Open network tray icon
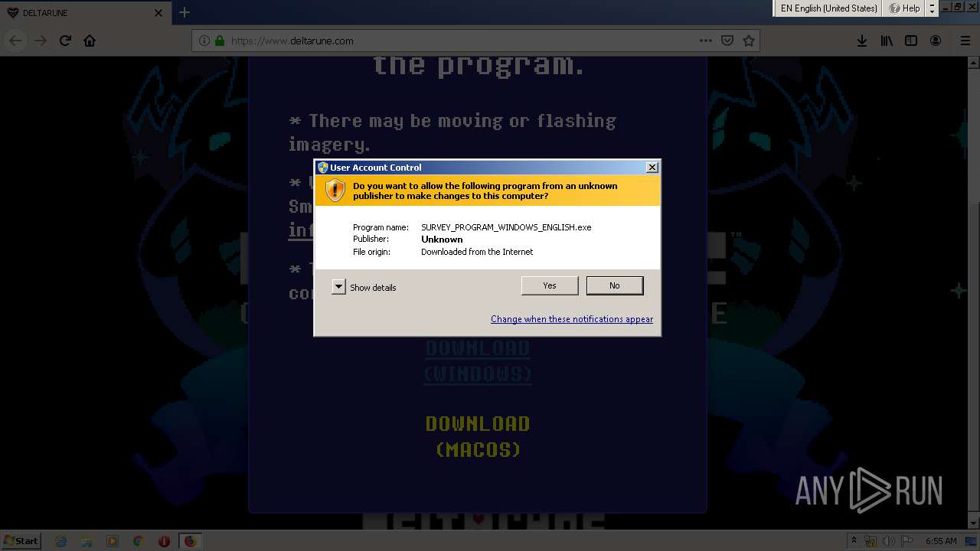The height and width of the screenshot is (551, 980). 871,541
